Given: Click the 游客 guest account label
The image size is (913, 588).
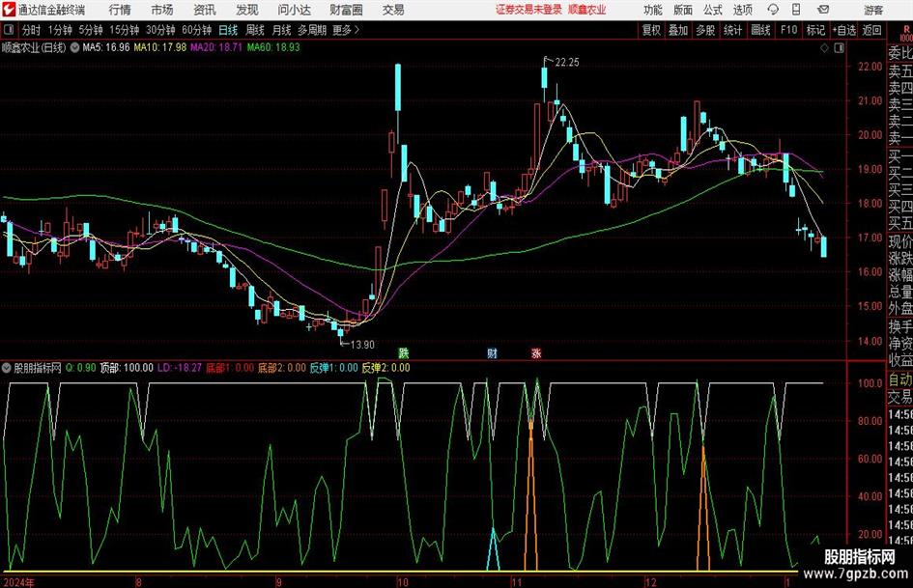Looking at the screenshot, I should click(x=872, y=10).
